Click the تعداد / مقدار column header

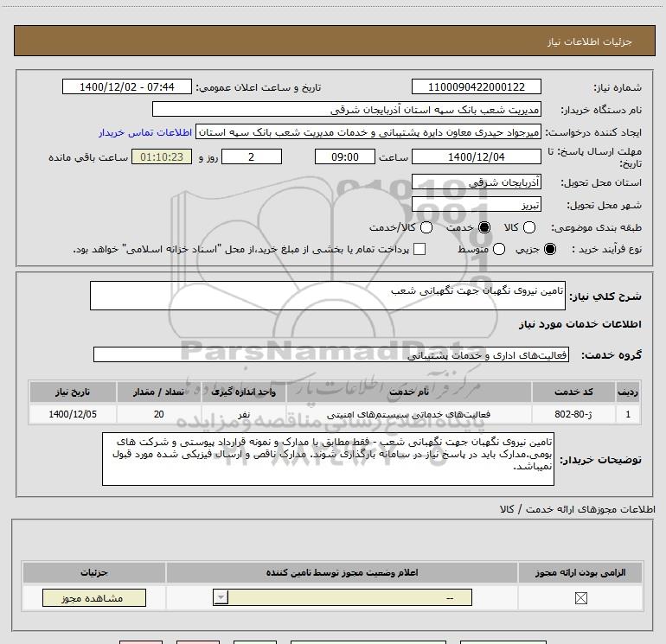click(158, 392)
